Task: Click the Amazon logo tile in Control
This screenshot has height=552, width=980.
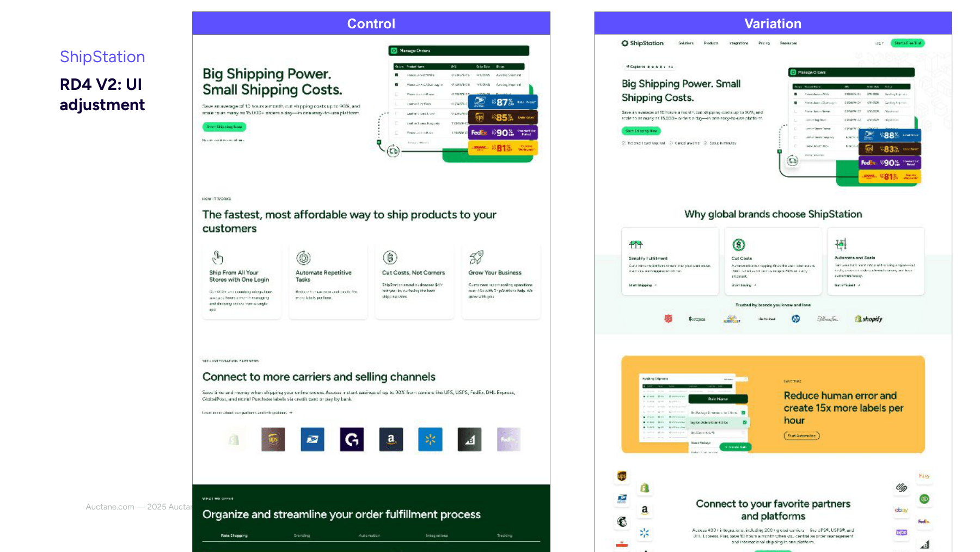Action: click(x=391, y=439)
